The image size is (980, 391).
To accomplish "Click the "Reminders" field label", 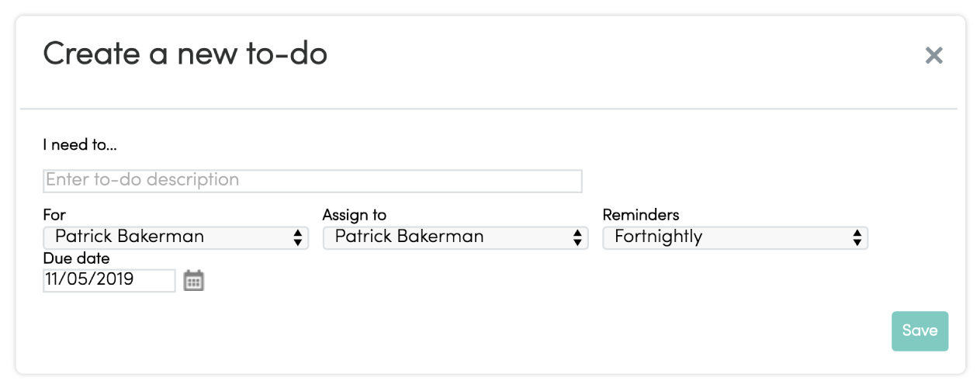I will tap(641, 215).
